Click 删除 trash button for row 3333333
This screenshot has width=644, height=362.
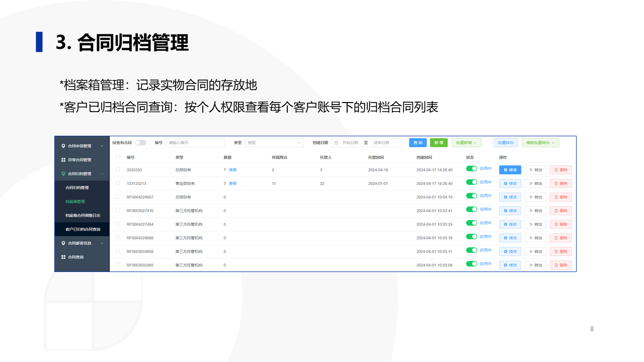pos(561,170)
